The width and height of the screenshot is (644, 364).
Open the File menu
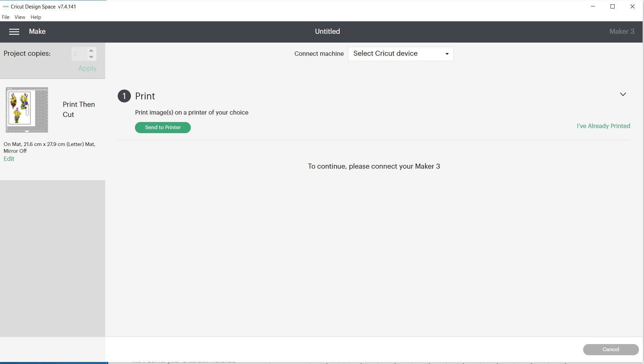point(6,17)
